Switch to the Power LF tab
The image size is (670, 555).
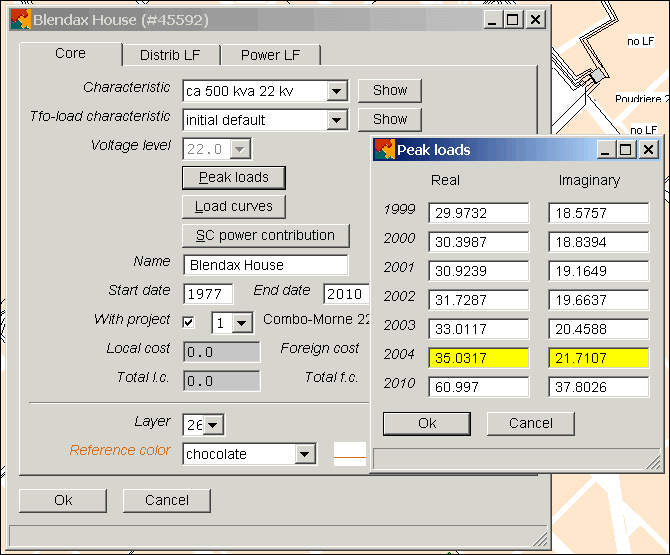click(269, 55)
